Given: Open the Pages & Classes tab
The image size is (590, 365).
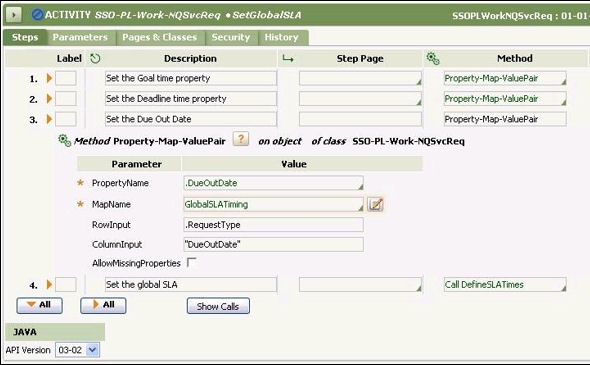Looking at the screenshot, I should click(x=160, y=37).
